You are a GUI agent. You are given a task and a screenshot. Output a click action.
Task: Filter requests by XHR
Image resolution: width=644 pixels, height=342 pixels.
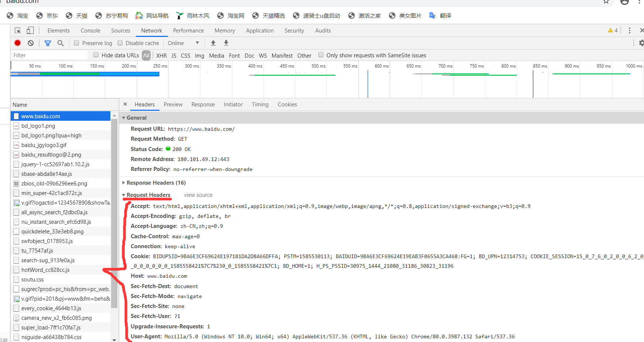coord(161,55)
